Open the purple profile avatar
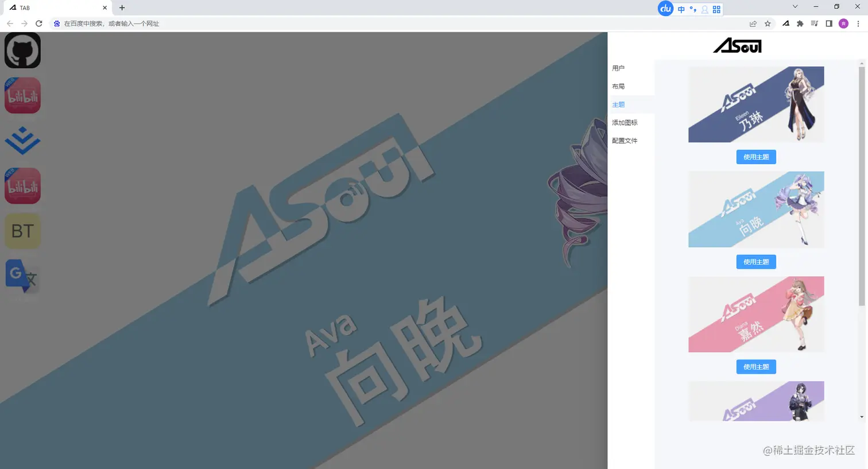Viewport: 868px width, 469px height. [x=843, y=24]
